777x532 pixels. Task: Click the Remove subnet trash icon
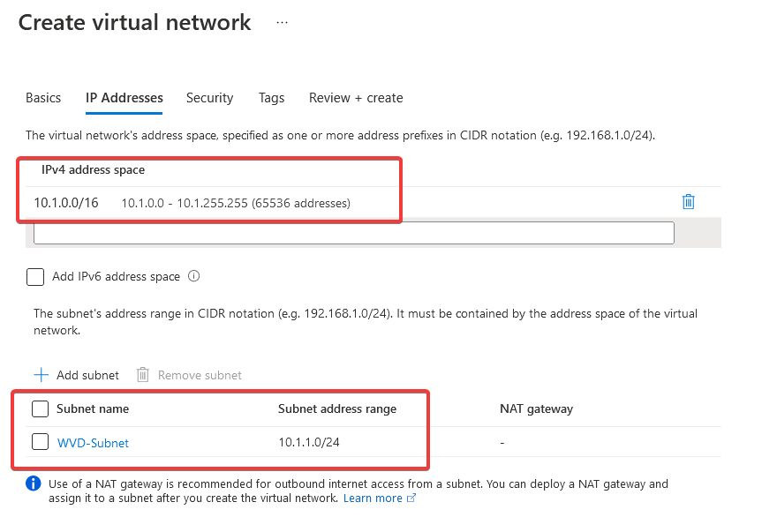pyautogui.click(x=143, y=374)
